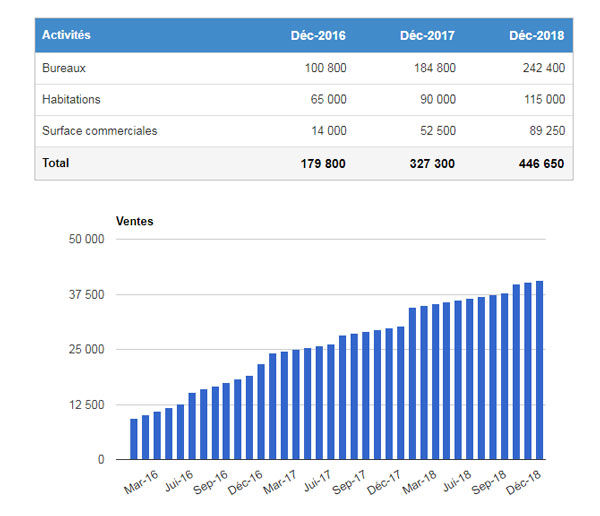The image size is (600, 516).
Task: Click the Habitations value 115 000
Action: point(545,99)
